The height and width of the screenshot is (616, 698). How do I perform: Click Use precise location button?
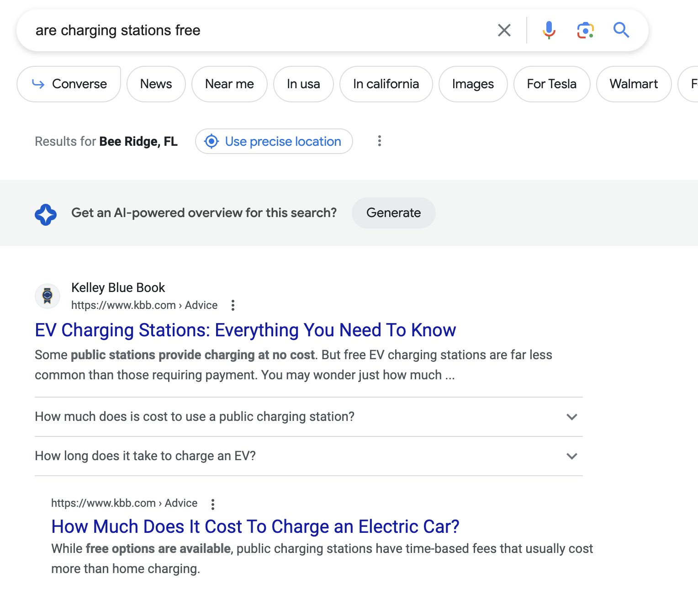click(274, 141)
